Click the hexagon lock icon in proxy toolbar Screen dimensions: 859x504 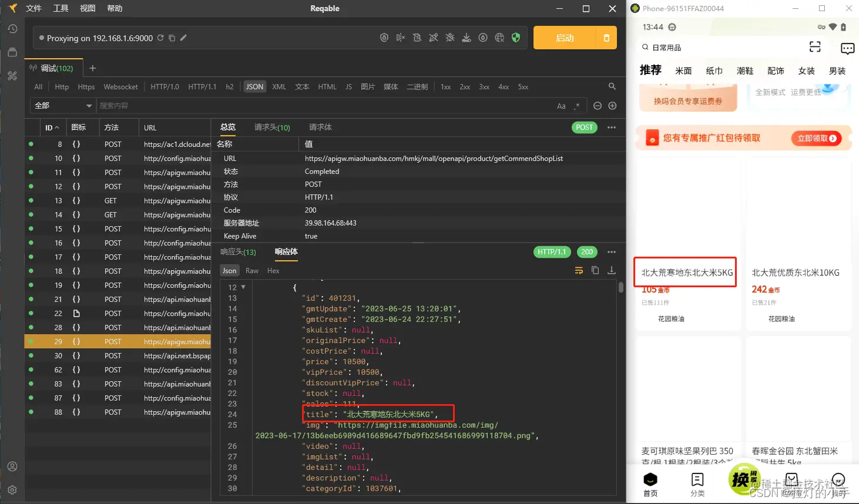click(x=384, y=38)
